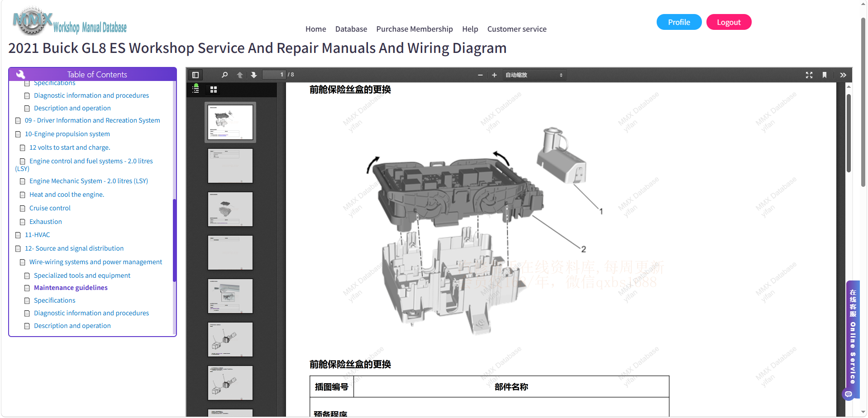The height and width of the screenshot is (418, 868).
Task: Click the bookmark current view icon
Action: coord(825,75)
